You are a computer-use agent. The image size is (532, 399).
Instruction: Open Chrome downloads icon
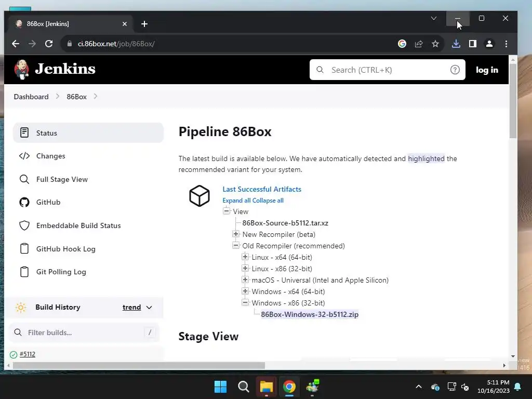tap(456, 44)
